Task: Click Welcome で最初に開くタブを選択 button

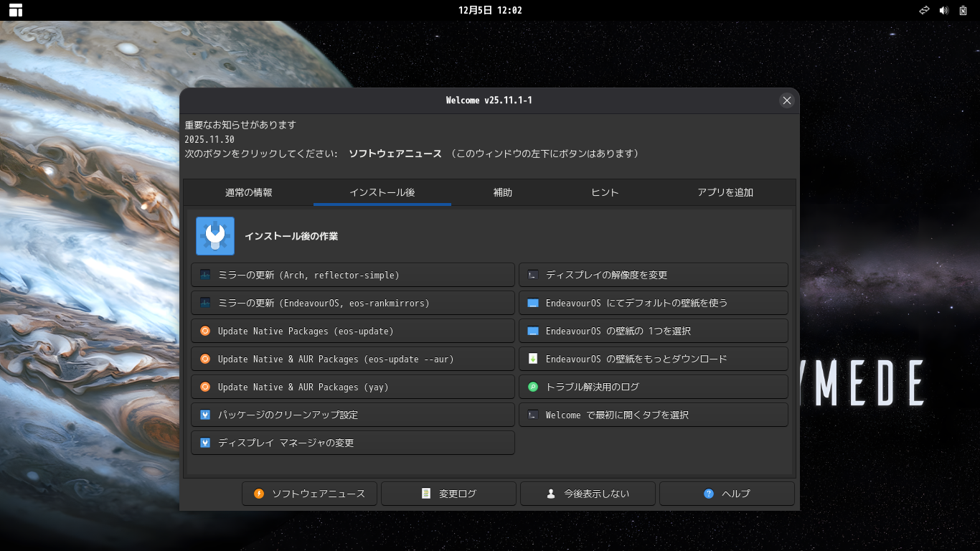Action: click(654, 415)
